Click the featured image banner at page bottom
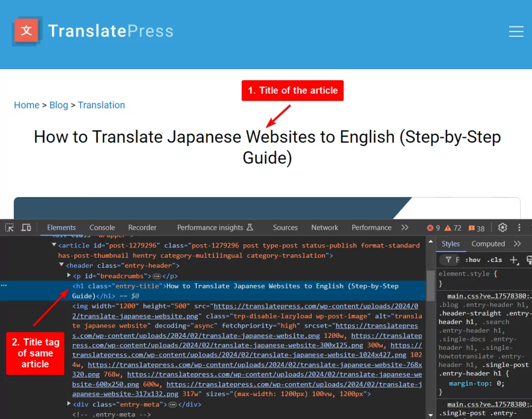Viewport: 532px width, 419px height. click(267, 208)
